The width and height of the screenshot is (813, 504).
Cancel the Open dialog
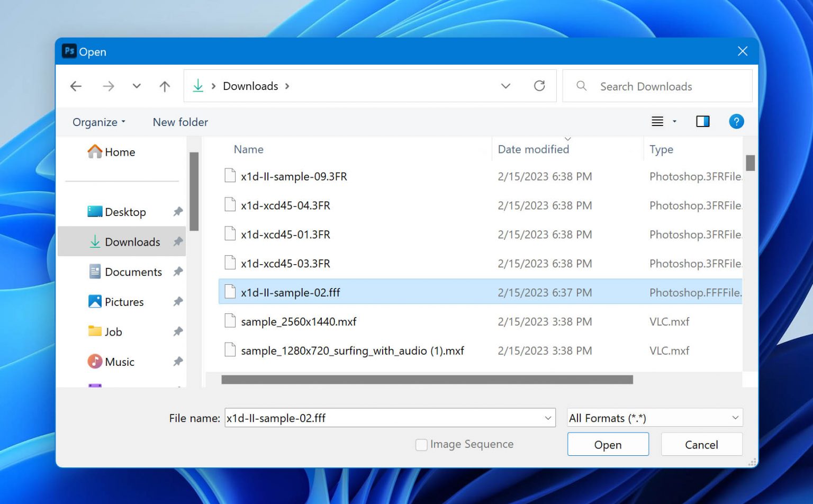pos(701,444)
